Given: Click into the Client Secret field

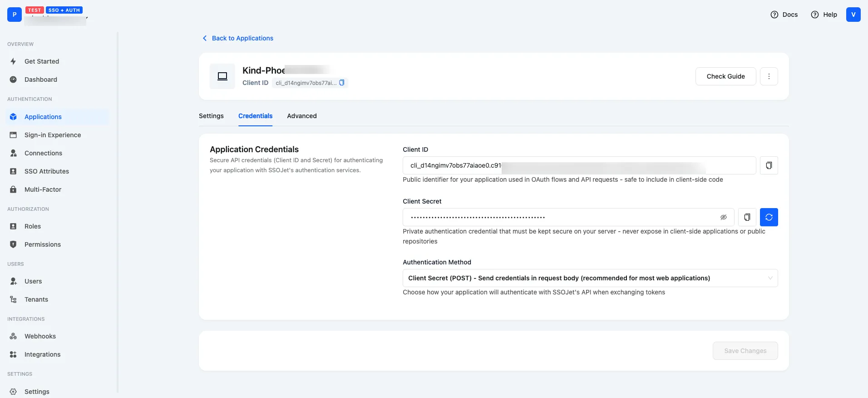Looking at the screenshot, I should [568, 217].
